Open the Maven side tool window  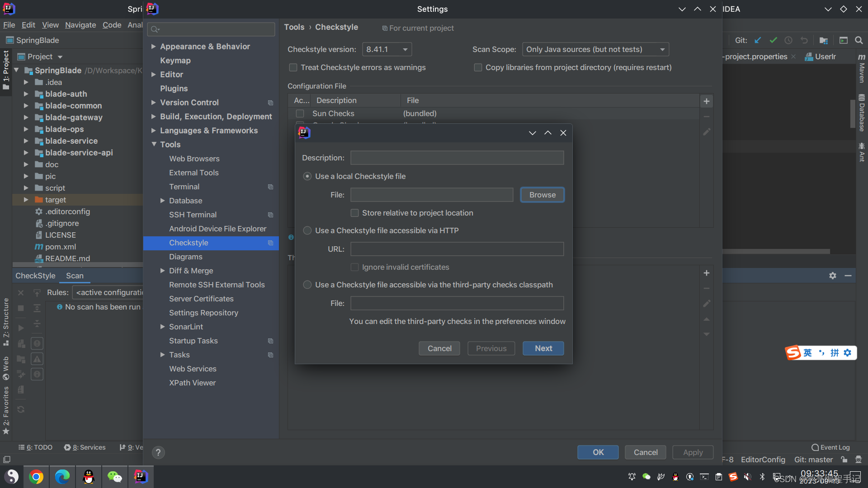pyautogui.click(x=862, y=68)
